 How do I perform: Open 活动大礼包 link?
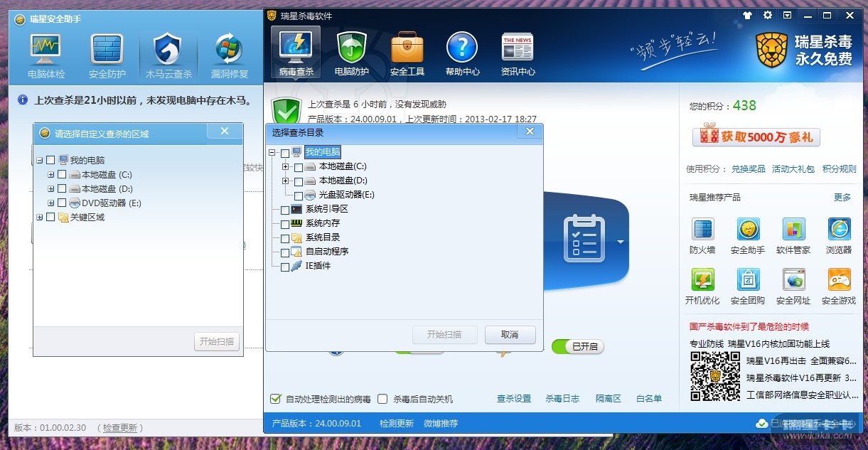[x=793, y=169]
